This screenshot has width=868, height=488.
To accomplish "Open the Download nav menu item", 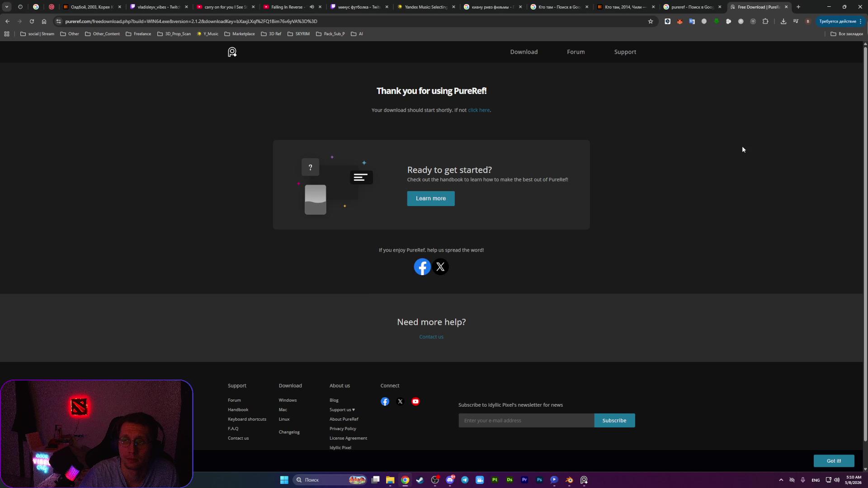I will click(524, 52).
